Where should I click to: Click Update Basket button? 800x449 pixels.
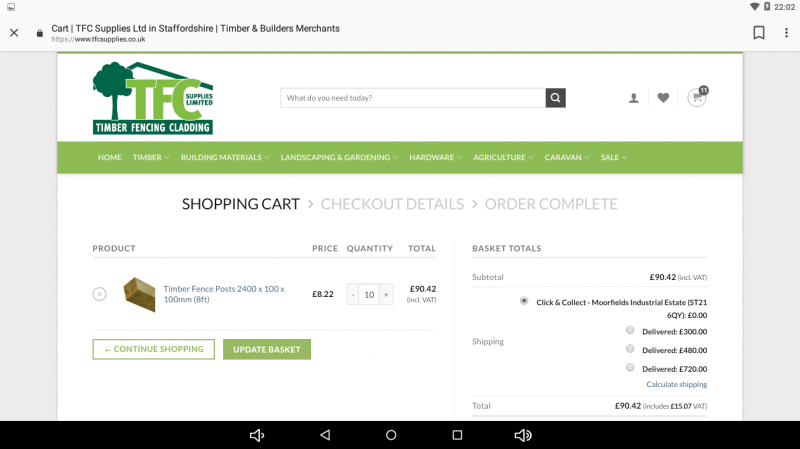[x=267, y=349]
